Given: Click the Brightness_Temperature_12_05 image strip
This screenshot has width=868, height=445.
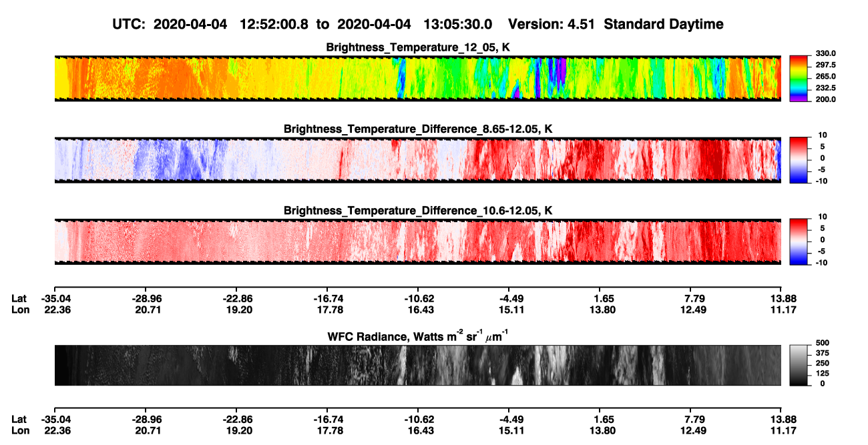Looking at the screenshot, I should 417,78.
